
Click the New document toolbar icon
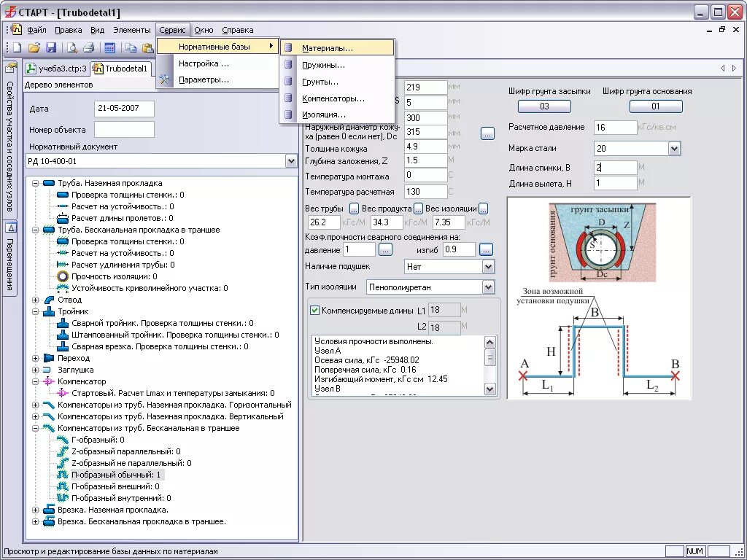coord(16,48)
